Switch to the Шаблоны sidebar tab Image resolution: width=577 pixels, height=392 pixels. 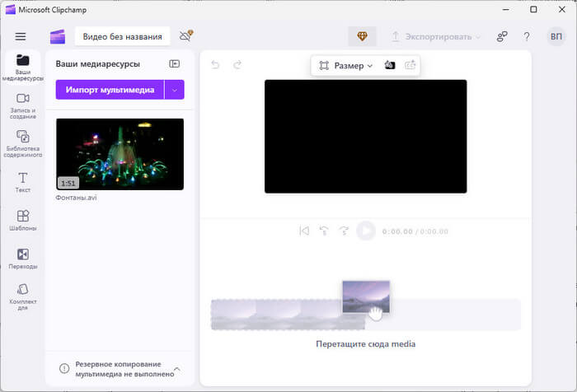[23, 220]
